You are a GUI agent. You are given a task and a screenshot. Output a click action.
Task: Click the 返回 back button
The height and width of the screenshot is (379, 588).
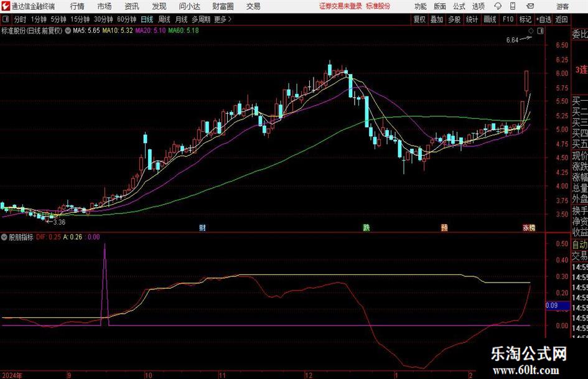pyautogui.click(x=561, y=19)
